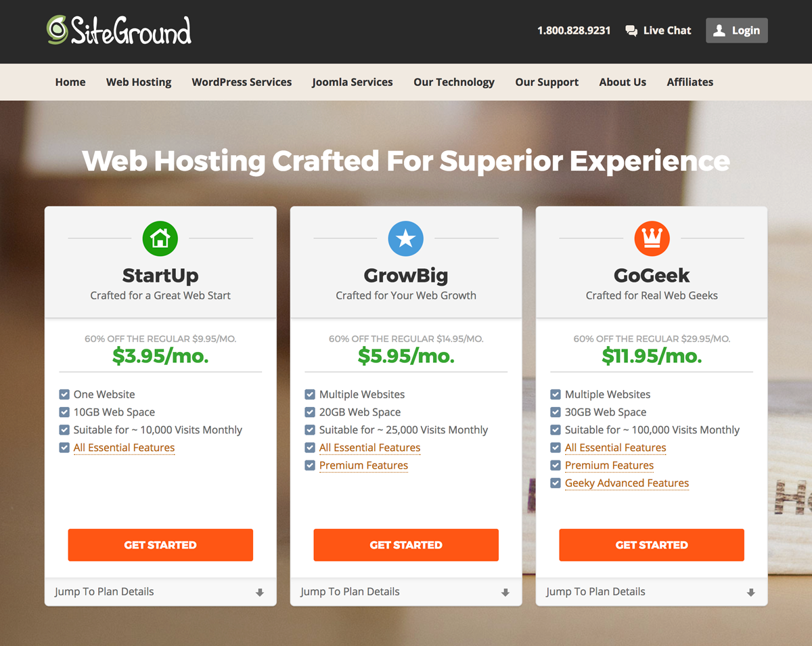Image resolution: width=812 pixels, height=646 pixels.
Task: Get started with GrowBig plan
Action: 406,545
